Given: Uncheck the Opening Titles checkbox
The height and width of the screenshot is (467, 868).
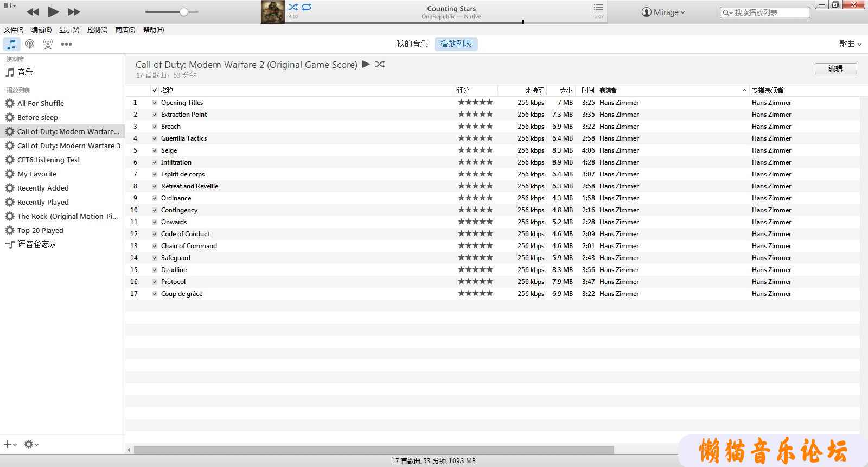Looking at the screenshot, I should click(x=155, y=103).
